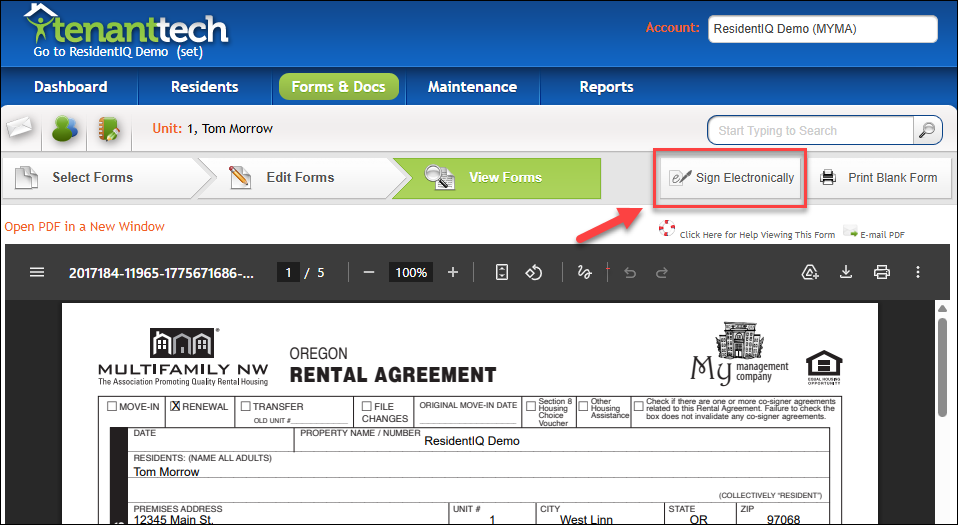Click the Print Blank Form button
958x525 pixels.
pyautogui.click(x=880, y=178)
